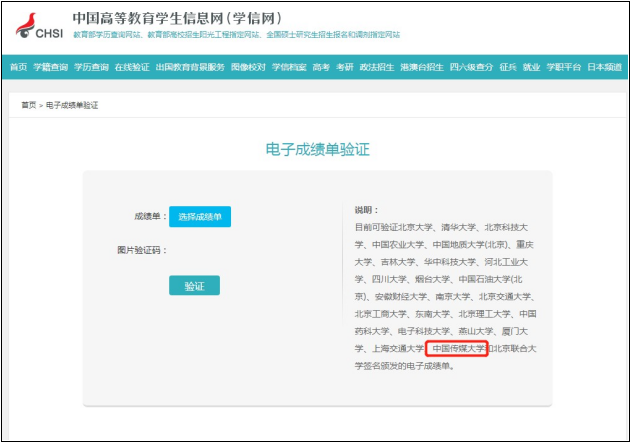This screenshot has width=630, height=442.
Task: Open 在线验证 in the navigation bar
Action: (x=132, y=67)
